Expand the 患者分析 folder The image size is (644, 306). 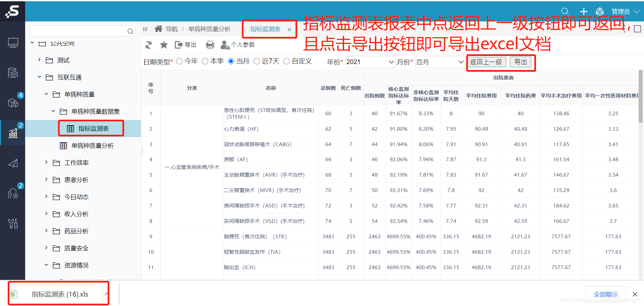46,180
